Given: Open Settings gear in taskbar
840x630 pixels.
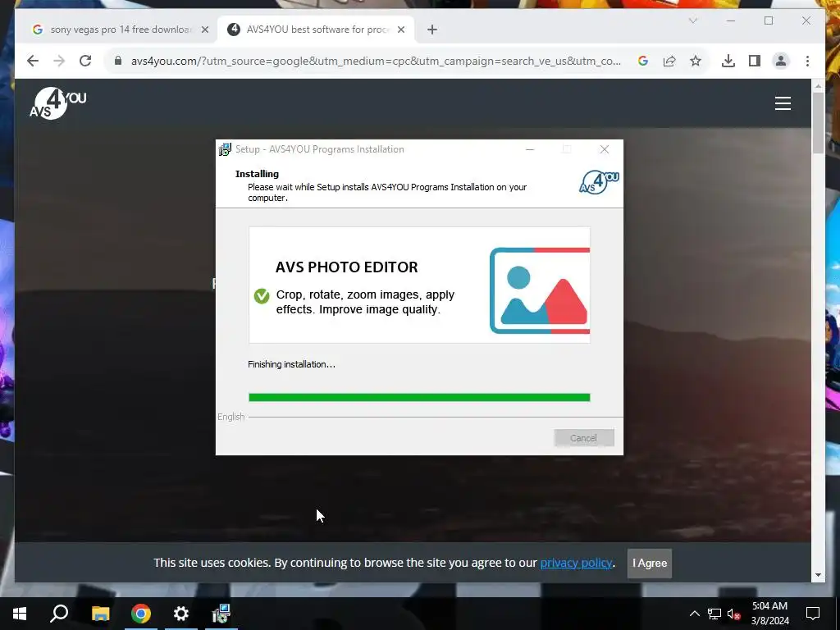Looking at the screenshot, I should click(181, 614).
